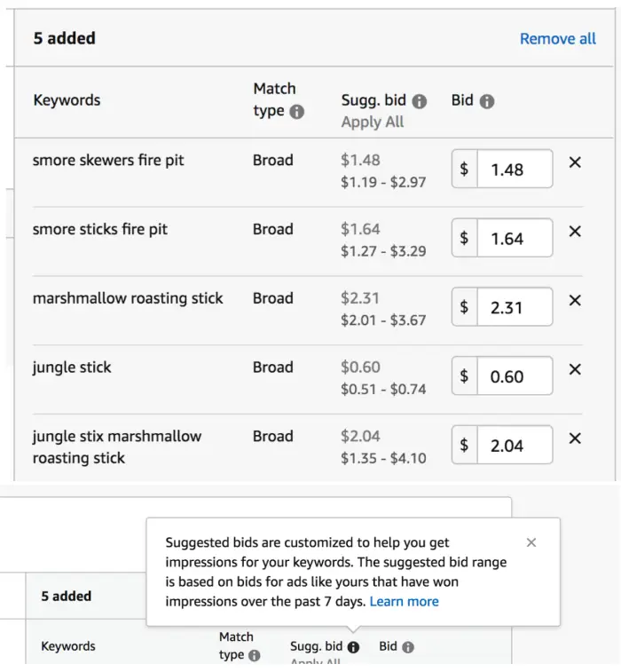Click Remove all link
The width and height of the screenshot is (621, 672).
(x=558, y=38)
